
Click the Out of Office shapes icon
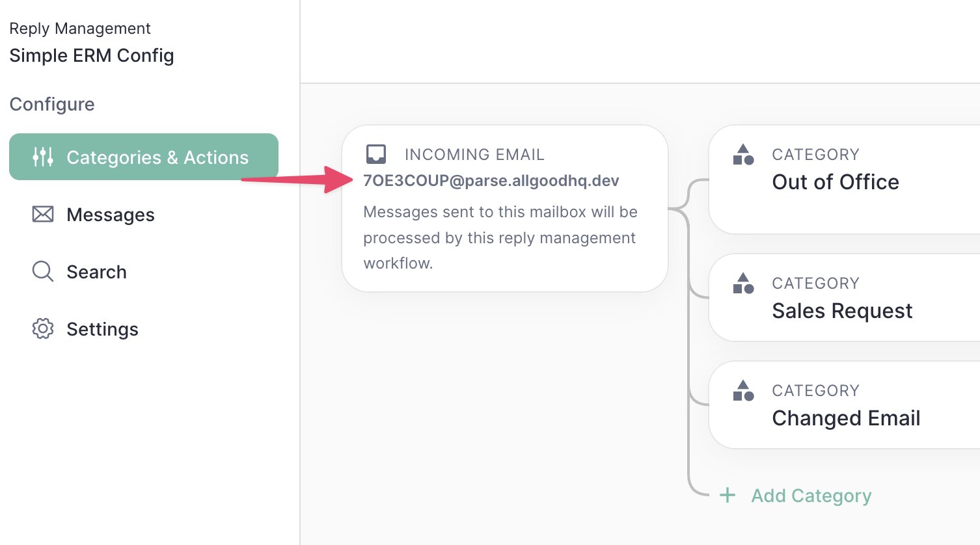743,155
